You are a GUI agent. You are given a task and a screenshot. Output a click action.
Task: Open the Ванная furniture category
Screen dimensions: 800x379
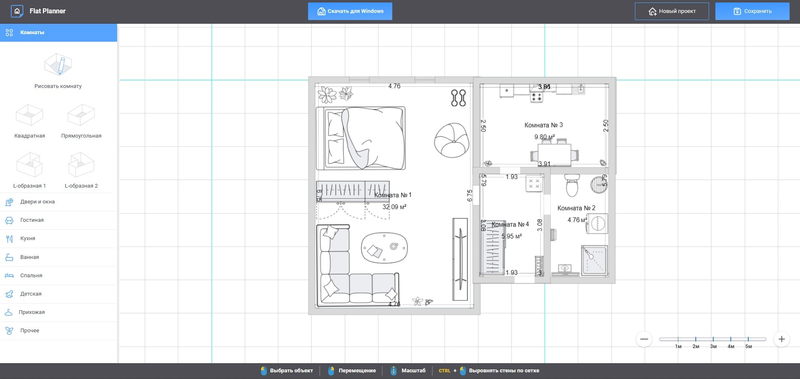[58, 257]
